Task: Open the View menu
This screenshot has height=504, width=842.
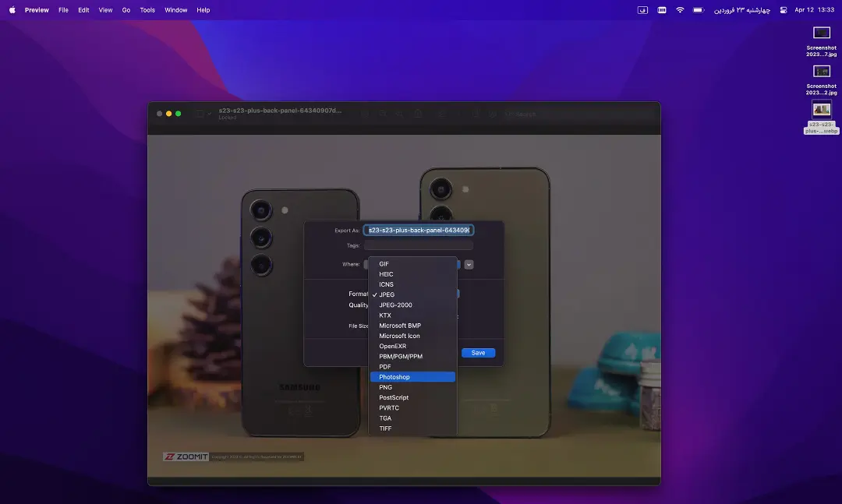Action: pyautogui.click(x=105, y=9)
